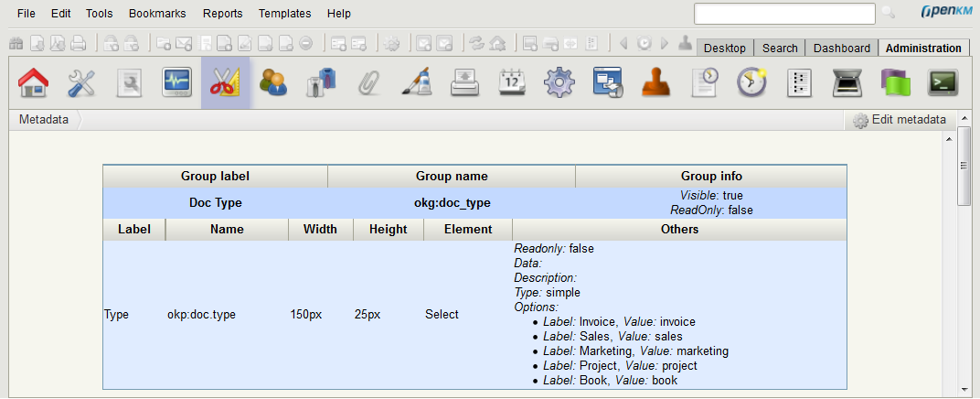Open the Stamps rubber stamp icon

[x=656, y=83]
